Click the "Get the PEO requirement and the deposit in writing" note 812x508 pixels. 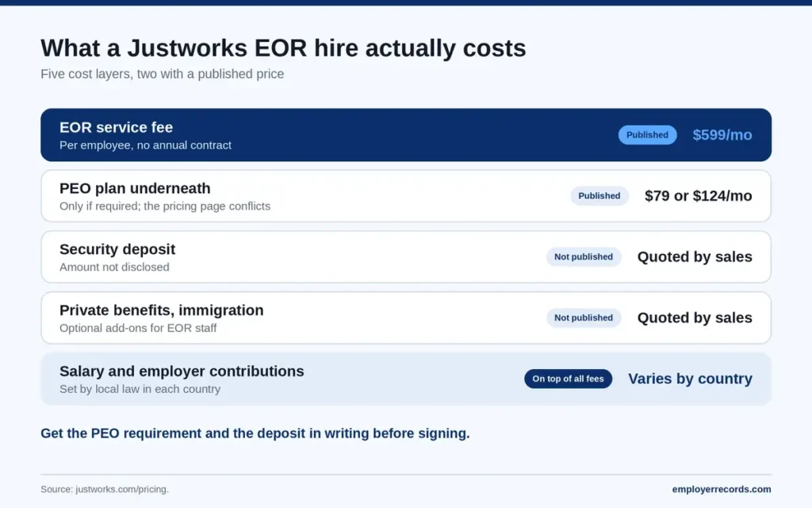255,433
